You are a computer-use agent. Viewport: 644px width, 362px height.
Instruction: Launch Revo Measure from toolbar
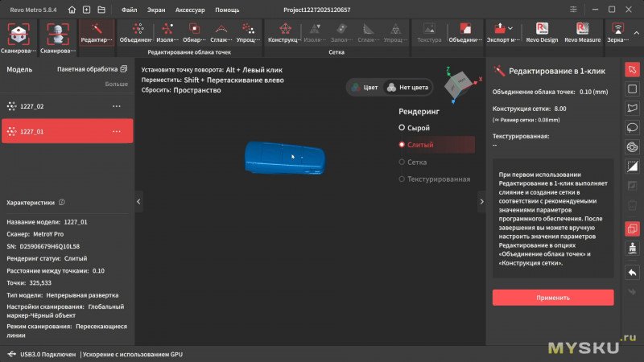[x=583, y=32]
